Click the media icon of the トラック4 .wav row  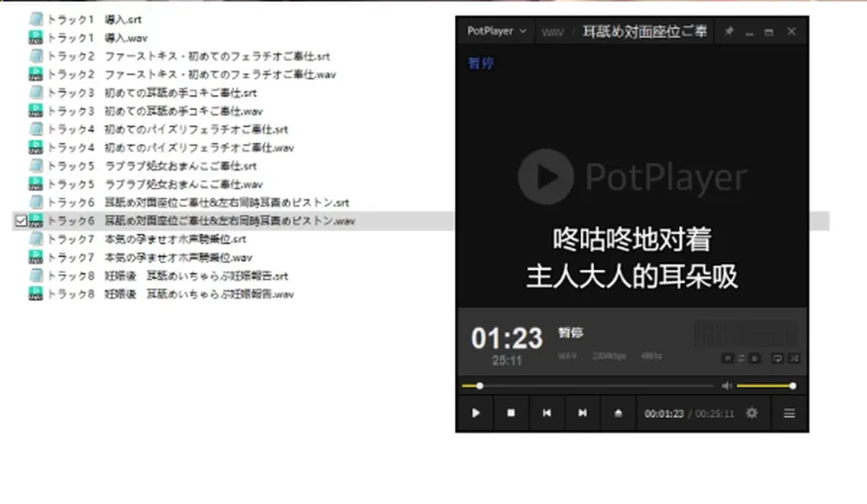point(36,147)
